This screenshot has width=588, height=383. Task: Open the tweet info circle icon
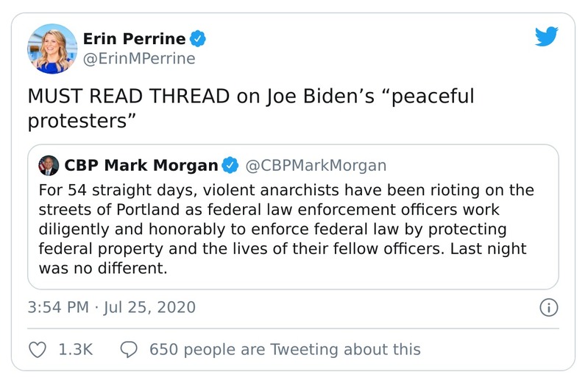tap(548, 307)
